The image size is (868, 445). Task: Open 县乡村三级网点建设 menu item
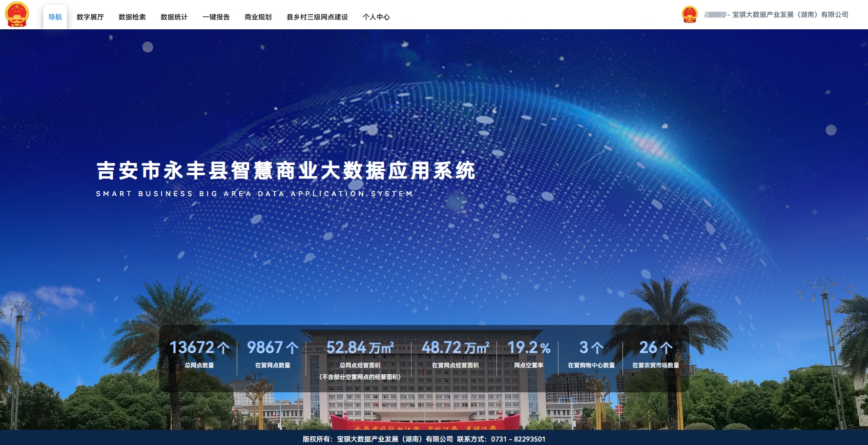point(317,17)
